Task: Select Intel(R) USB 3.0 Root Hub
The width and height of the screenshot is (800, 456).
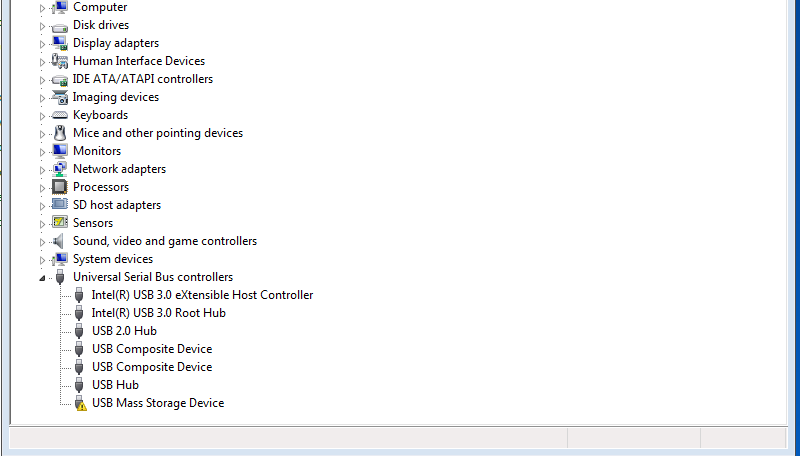Action: coord(159,313)
